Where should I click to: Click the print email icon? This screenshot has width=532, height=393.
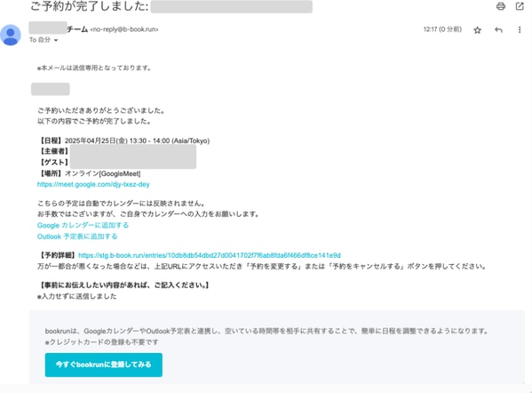pos(500,6)
